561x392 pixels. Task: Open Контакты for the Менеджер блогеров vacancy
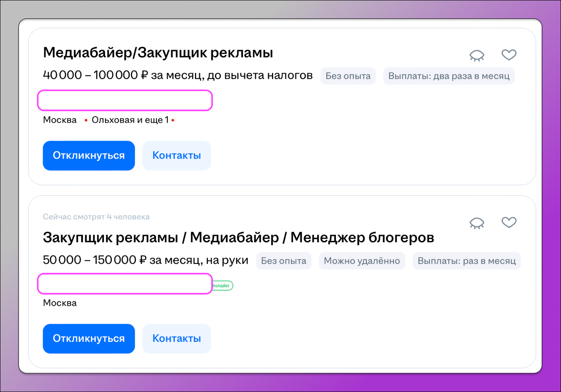[x=176, y=338]
